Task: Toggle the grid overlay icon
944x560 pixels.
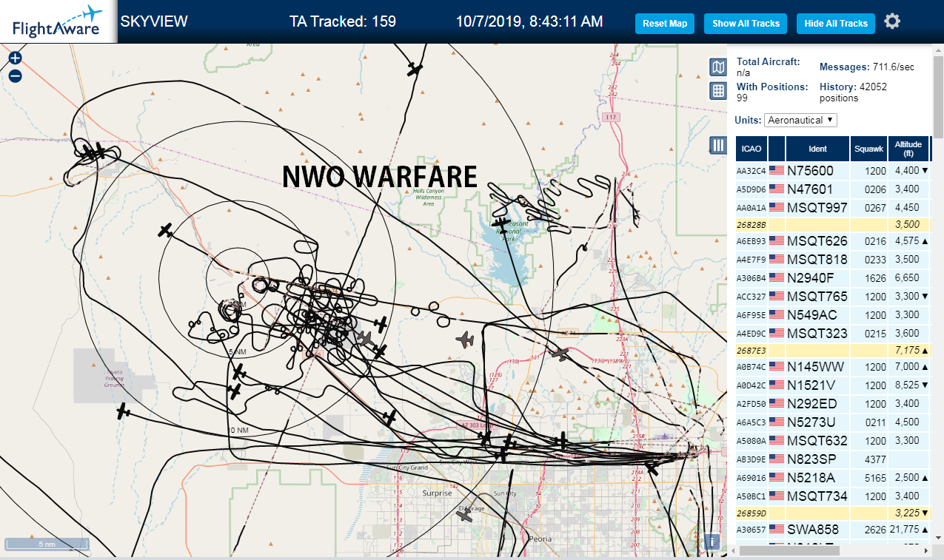Action: coord(717,91)
